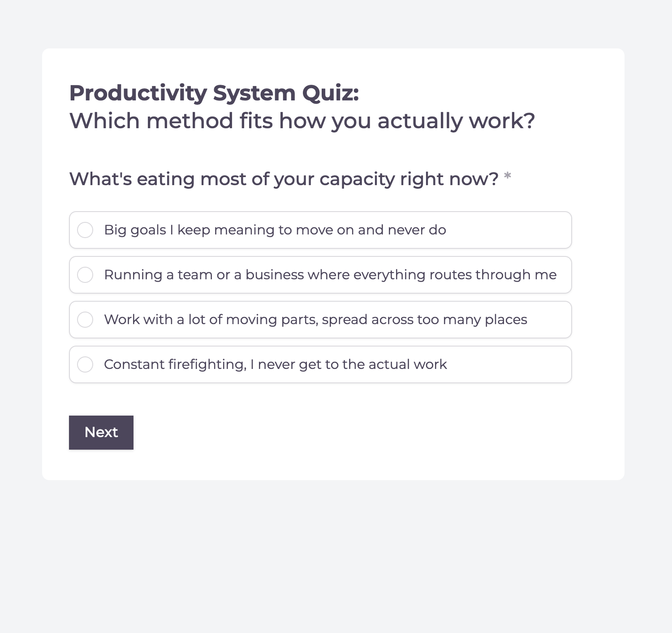672x633 pixels.
Task: Click the gray page background below the quiz card
Action: click(336, 556)
